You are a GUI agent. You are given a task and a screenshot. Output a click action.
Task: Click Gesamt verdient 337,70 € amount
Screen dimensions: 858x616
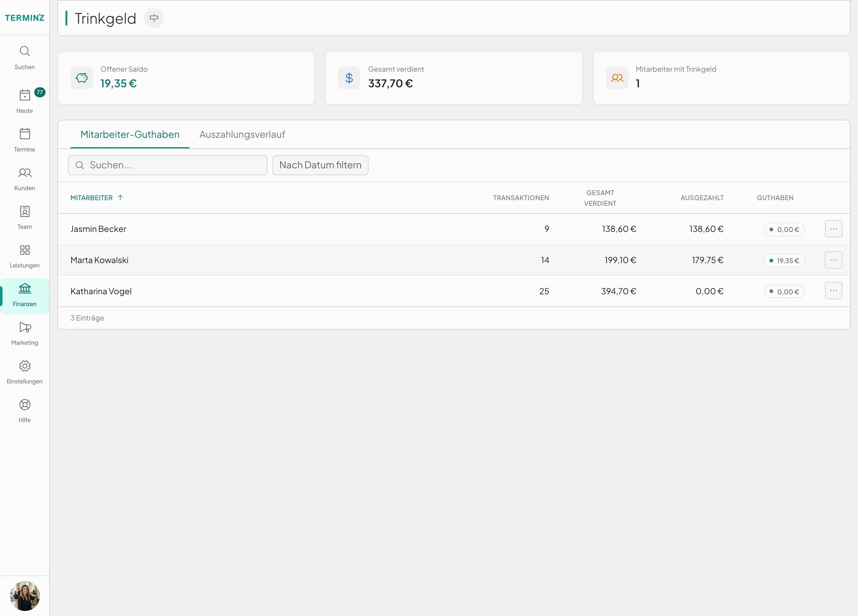(x=390, y=83)
